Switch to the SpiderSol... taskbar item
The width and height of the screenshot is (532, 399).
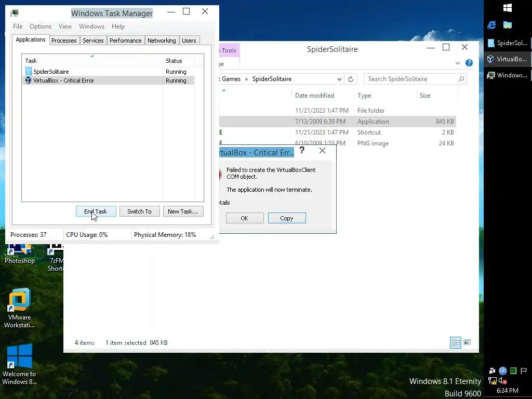pyautogui.click(x=508, y=43)
